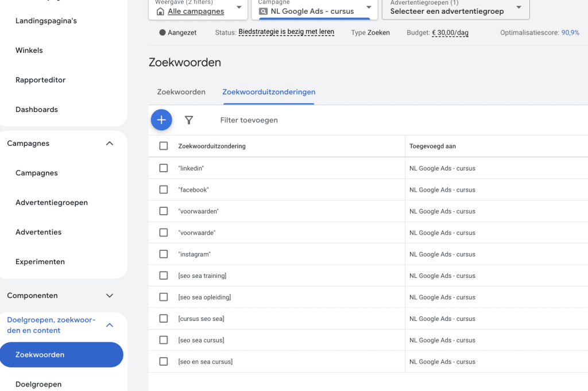Open Advertenties in sidebar

click(38, 232)
